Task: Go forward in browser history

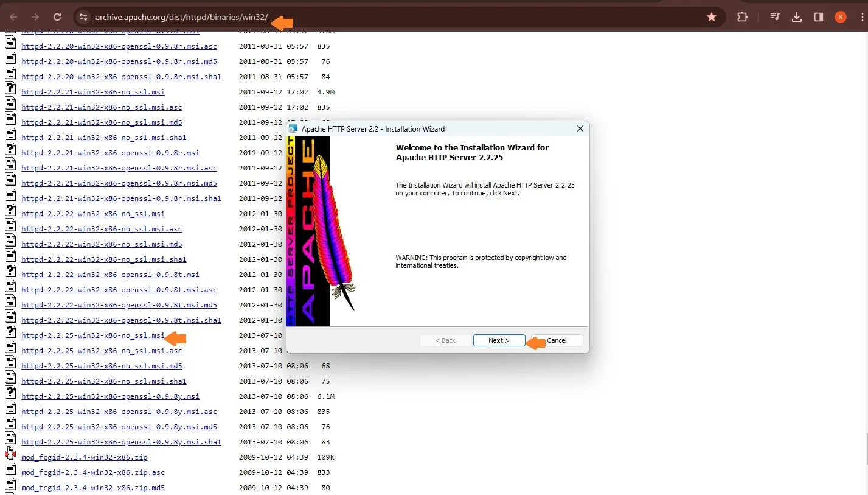Action: 35,17
